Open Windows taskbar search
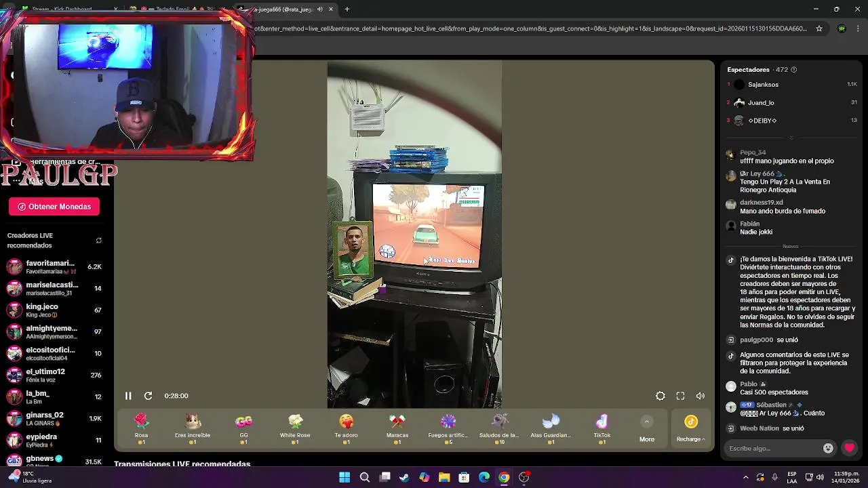This screenshot has height=488, width=868. (x=364, y=477)
